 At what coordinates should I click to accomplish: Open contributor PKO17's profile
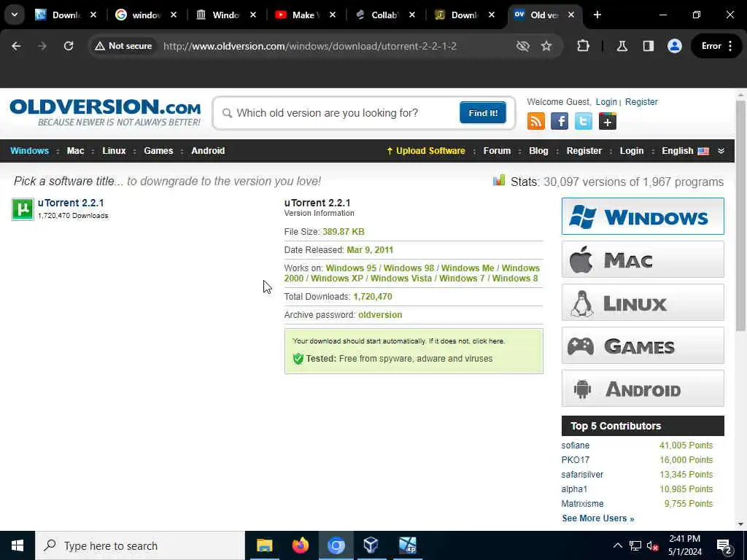click(575, 460)
